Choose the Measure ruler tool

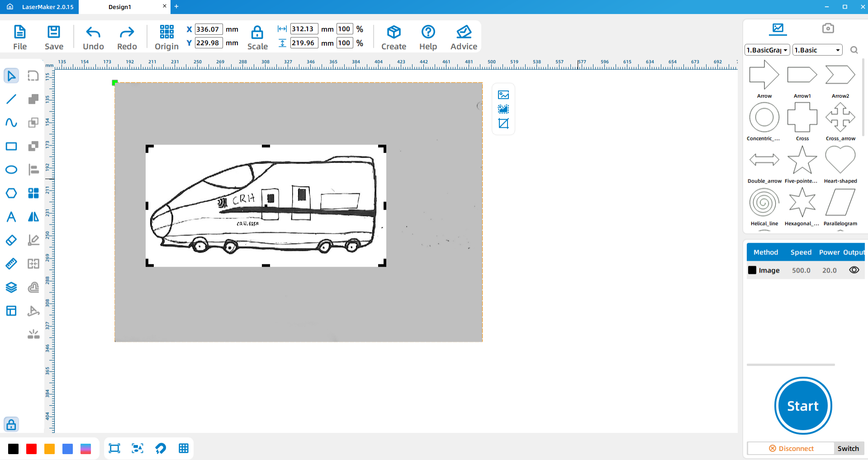click(x=11, y=263)
